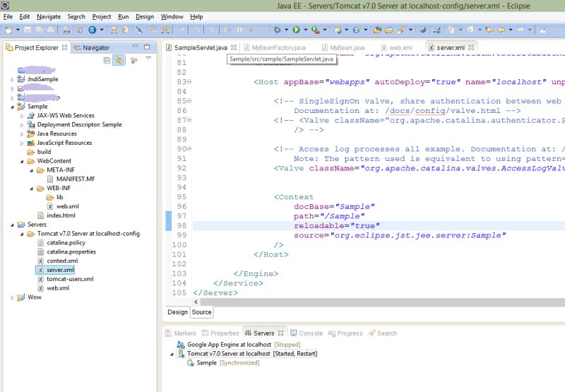Close the Servers view tab
The height and width of the screenshot is (392, 565).
click(x=280, y=333)
